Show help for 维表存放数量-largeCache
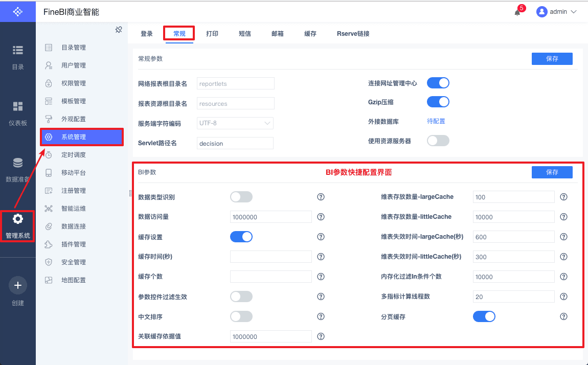 pyautogui.click(x=563, y=197)
